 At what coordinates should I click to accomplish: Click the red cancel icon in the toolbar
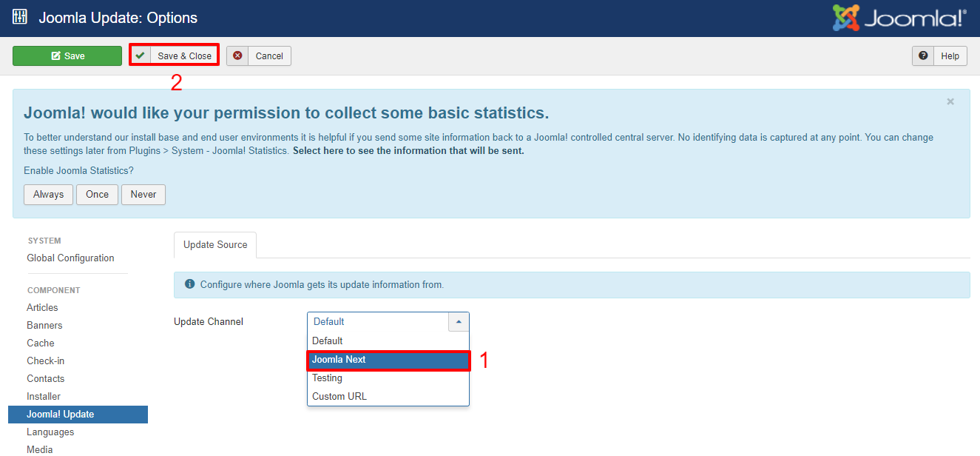(x=238, y=56)
